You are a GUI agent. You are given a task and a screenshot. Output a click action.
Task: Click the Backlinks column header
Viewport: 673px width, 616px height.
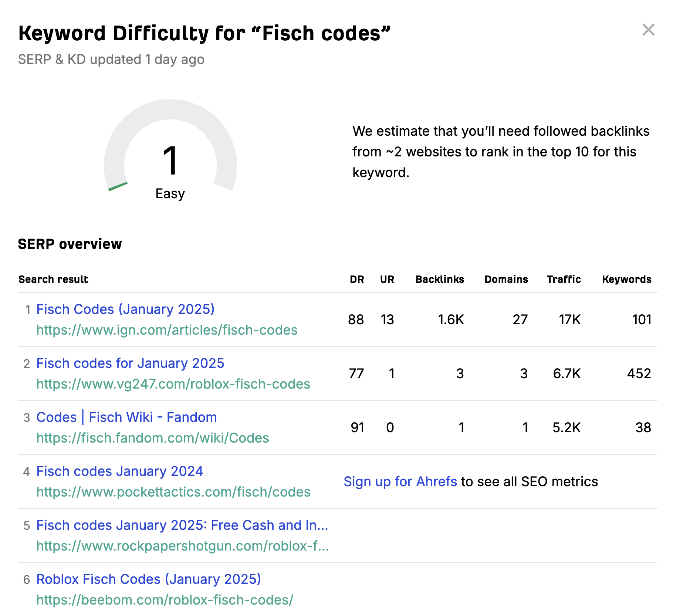point(440,279)
